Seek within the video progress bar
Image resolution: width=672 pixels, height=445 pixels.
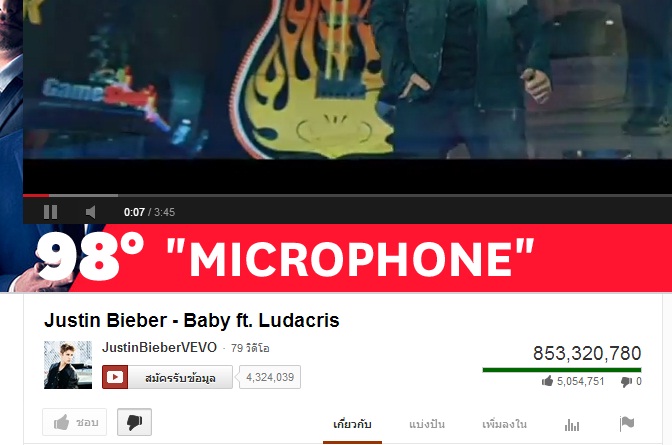tap(348, 195)
